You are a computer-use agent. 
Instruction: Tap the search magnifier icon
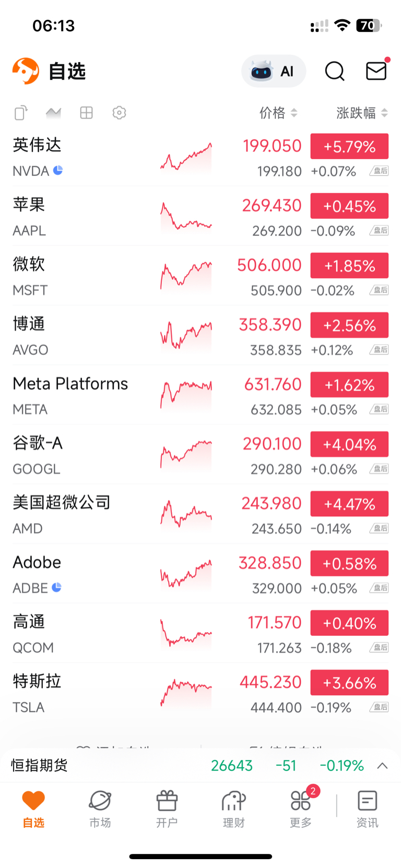pyautogui.click(x=335, y=71)
